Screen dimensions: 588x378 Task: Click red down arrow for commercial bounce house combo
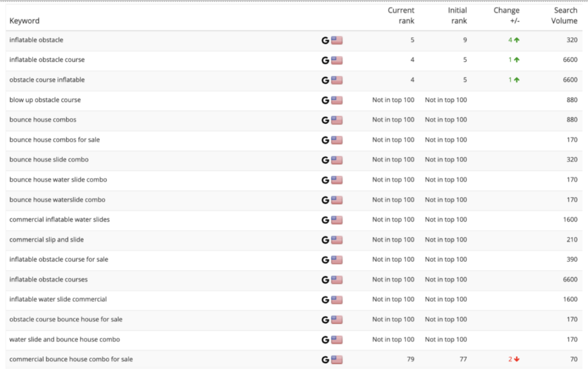pos(517,359)
